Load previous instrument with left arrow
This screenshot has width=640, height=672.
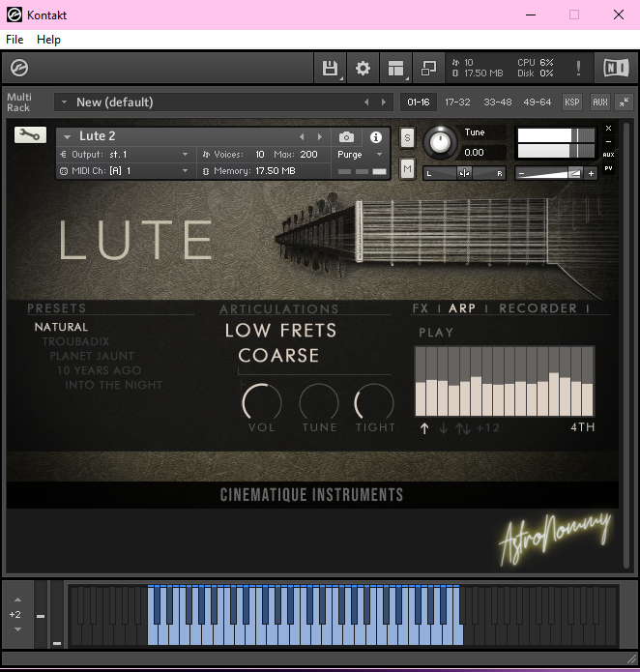tap(302, 136)
